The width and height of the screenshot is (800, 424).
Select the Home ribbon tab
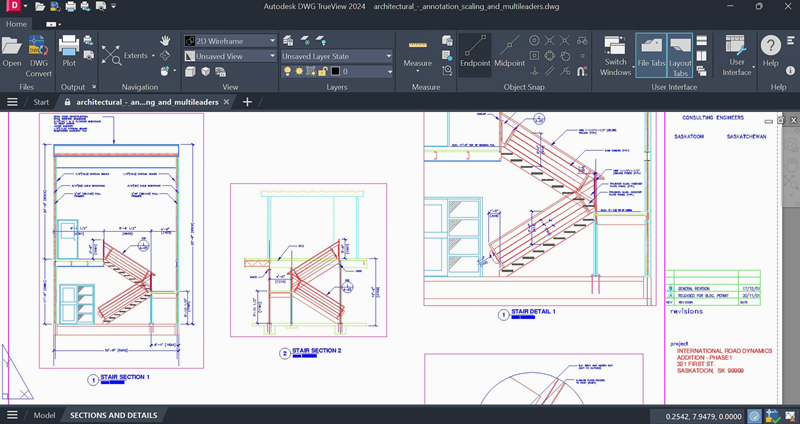click(x=16, y=24)
